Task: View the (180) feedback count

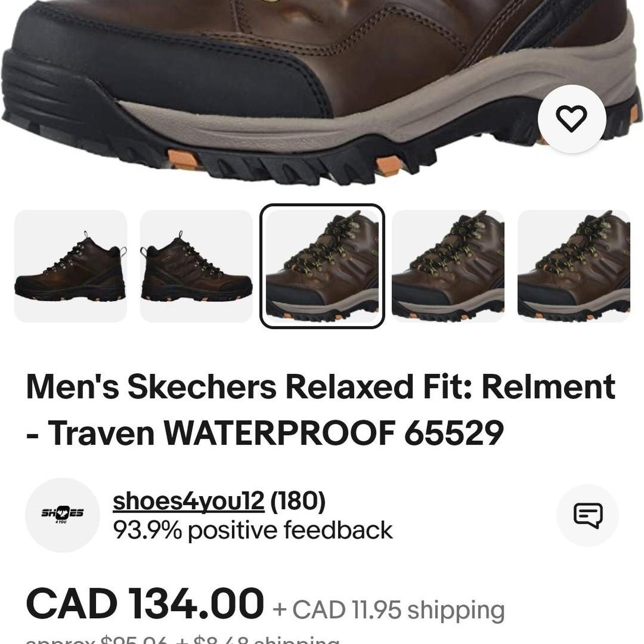Action: [x=298, y=501]
